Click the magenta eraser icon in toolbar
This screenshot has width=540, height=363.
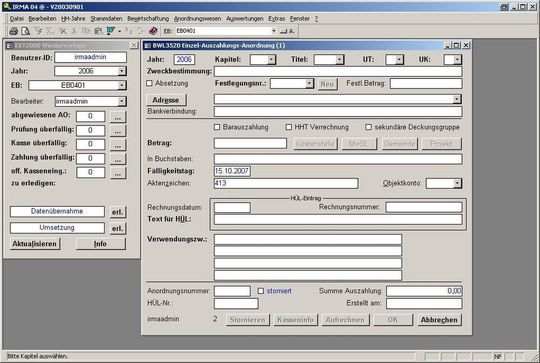coord(153,31)
